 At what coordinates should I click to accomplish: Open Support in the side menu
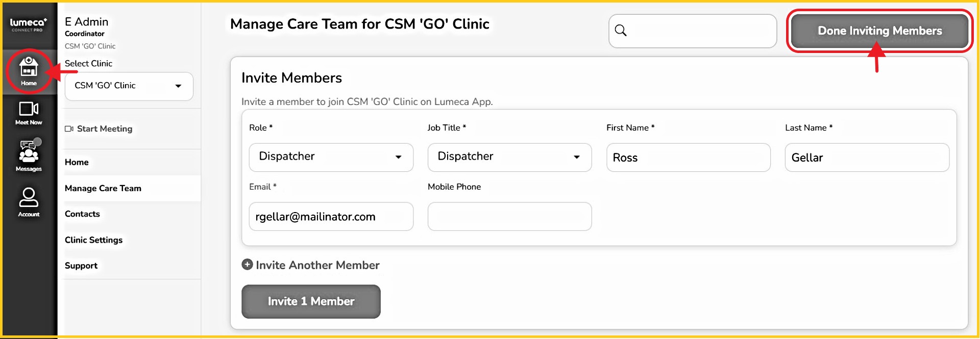pos(81,266)
